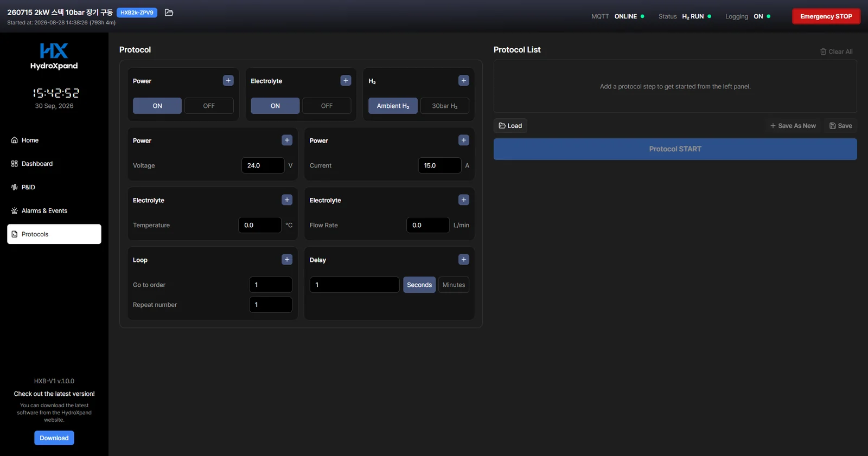Add the H₂ mode step with plus icon
The width and height of the screenshot is (868, 456).
click(464, 81)
